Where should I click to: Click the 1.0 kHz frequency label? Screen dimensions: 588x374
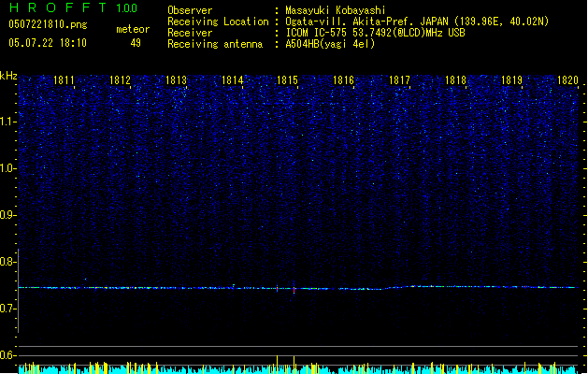(8, 168)
